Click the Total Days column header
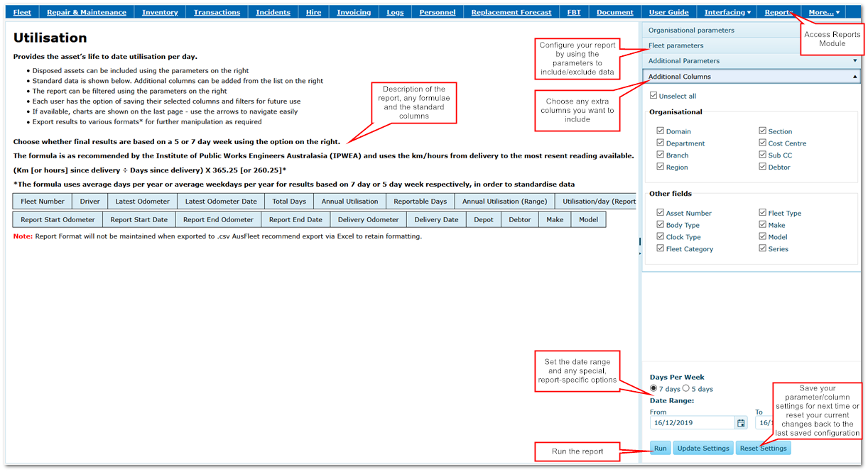This screenshot has height=472, width=868. [x=289, y=202]
